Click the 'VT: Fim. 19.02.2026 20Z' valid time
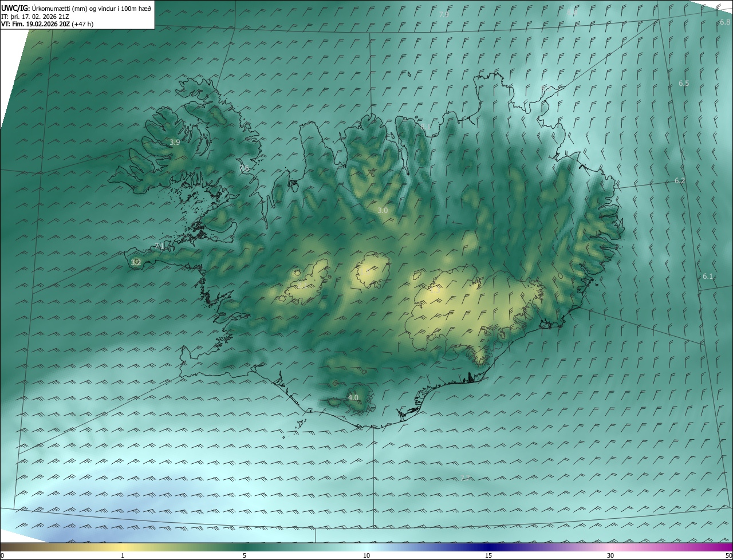This screenshot has width=733, height=560. click(35, 24)
